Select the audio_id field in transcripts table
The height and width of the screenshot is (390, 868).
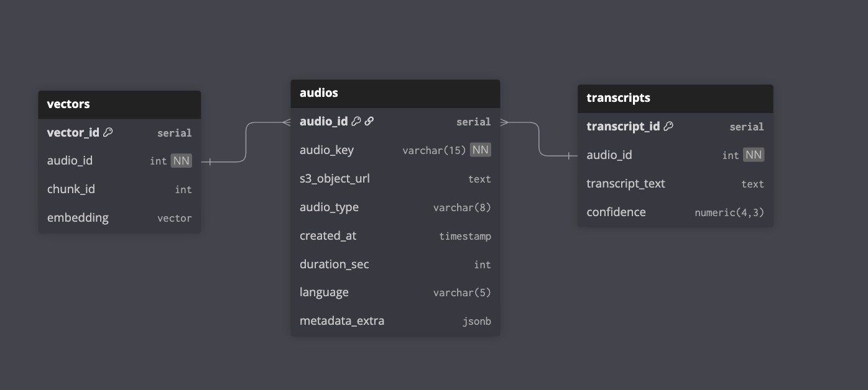[x=675, y=155]
